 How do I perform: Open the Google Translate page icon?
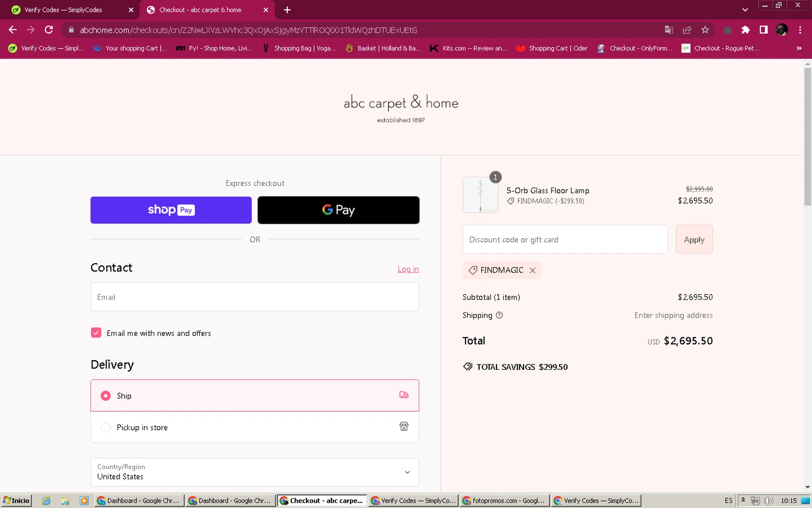pyautogui.click(x=669, y=30)
